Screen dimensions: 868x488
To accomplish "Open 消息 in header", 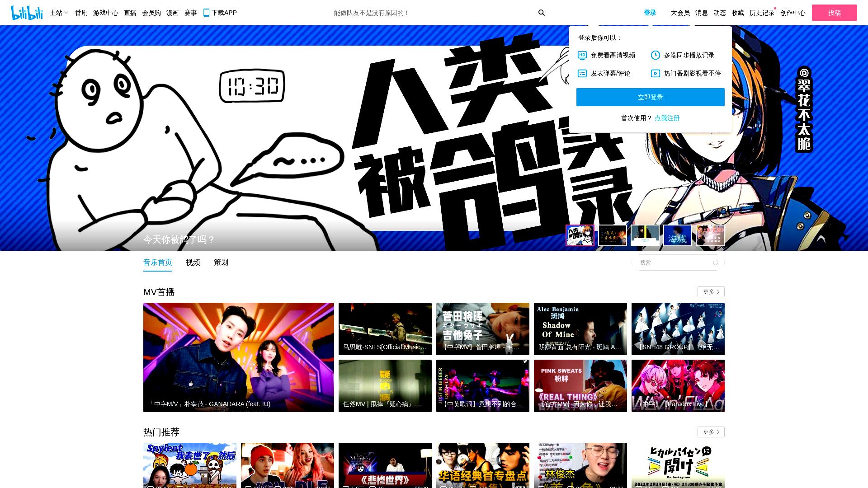I will pyautogui.click(x=702, y=13).
